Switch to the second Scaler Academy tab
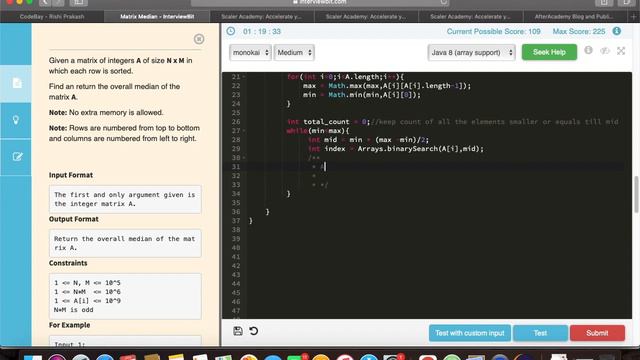The image size is (640, 360). tap(366, 17)
